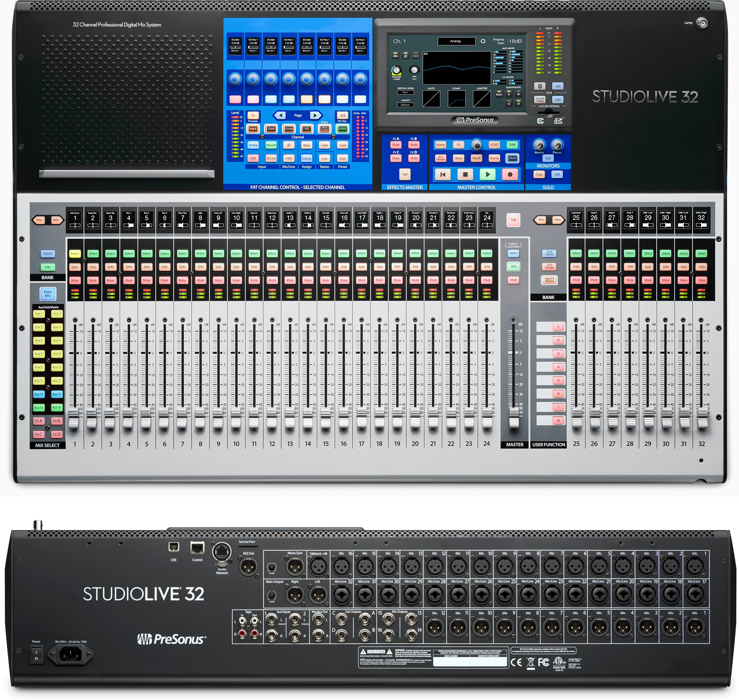This screenshot has height=700, width=739.
Task: Adjust the HPF knob on touchscreen
Action: [x=414, y=70]
